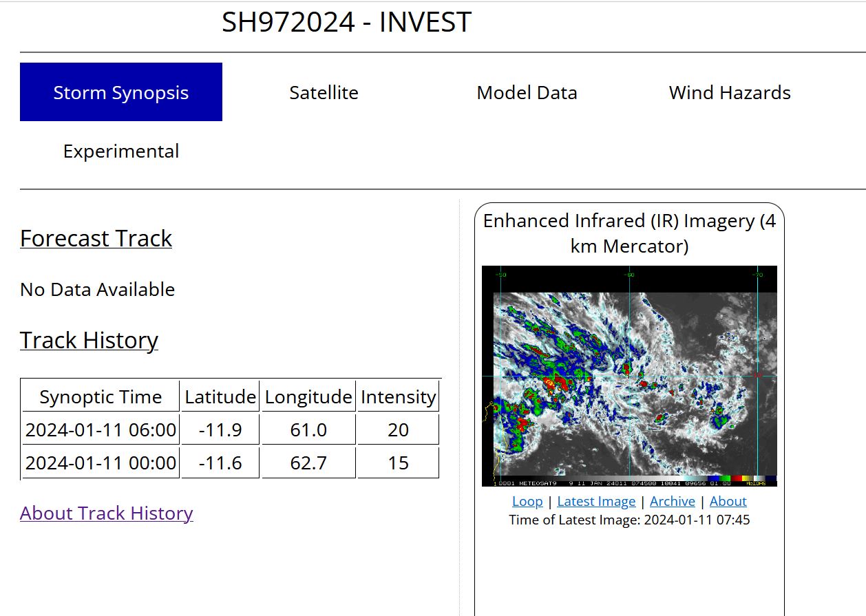866x616 pixels.
Task: Click the Latitude column header
Action: [x=220, y=397]
